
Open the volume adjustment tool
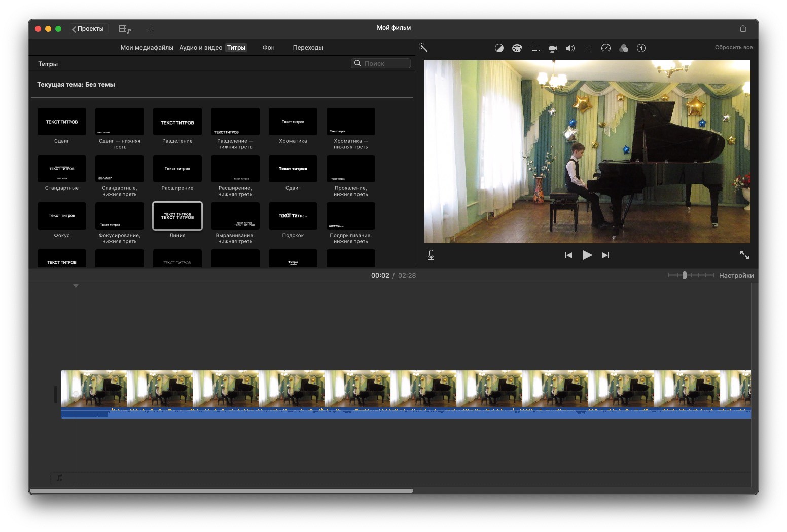tap(570, 48)
